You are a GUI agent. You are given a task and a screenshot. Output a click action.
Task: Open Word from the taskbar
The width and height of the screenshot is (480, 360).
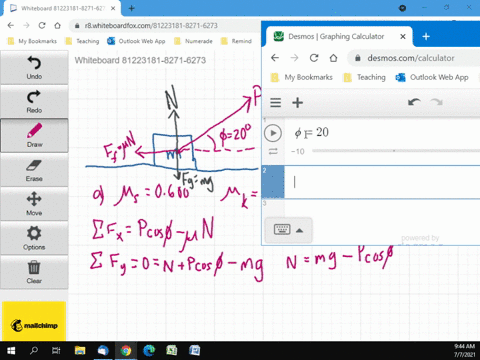click(195, 351)
